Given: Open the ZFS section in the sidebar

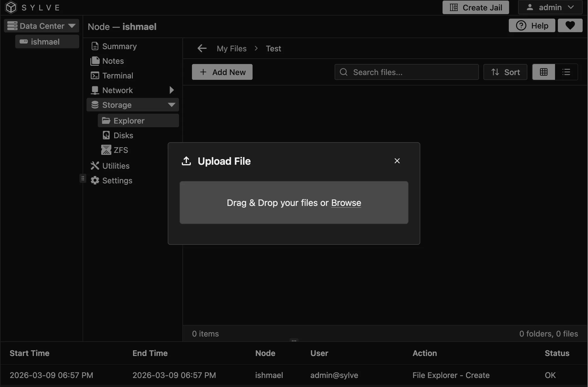Looking at the screenshot, I should 120,150.
